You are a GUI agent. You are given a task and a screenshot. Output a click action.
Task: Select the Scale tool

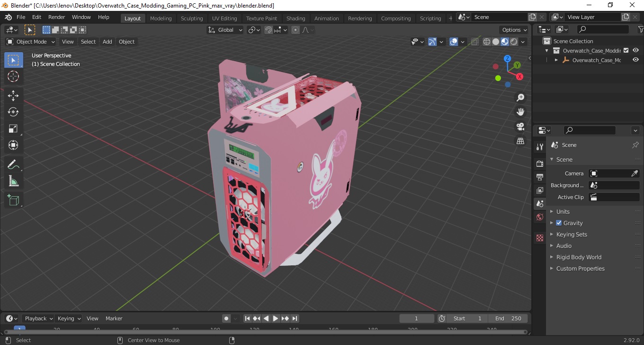point(13,128)
